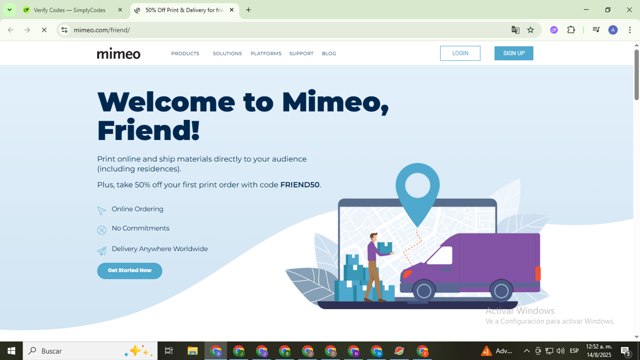The image size is (640, 360).
Task: Open the notification center icon
Action: (626, 351)
